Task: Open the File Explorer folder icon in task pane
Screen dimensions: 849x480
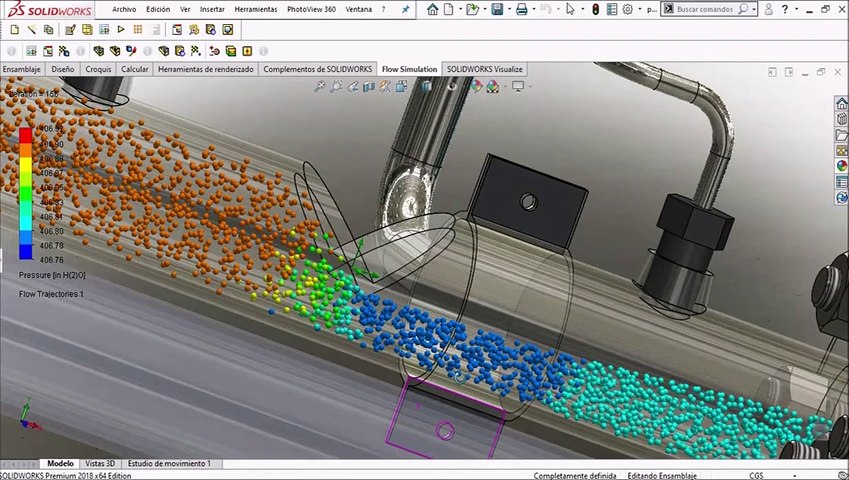Action: 841,134
